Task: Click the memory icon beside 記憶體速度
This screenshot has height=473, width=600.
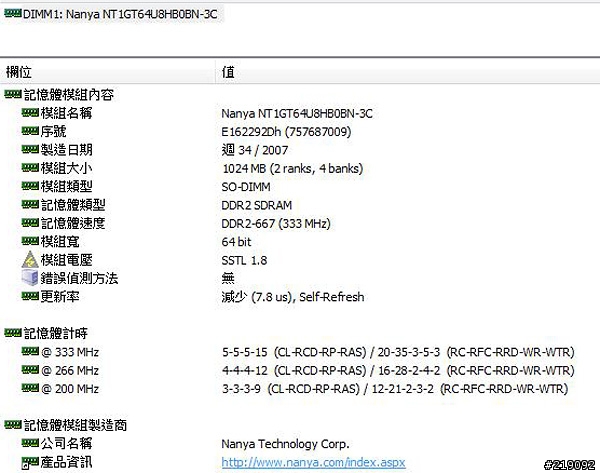Action: [x=30, y=223]
